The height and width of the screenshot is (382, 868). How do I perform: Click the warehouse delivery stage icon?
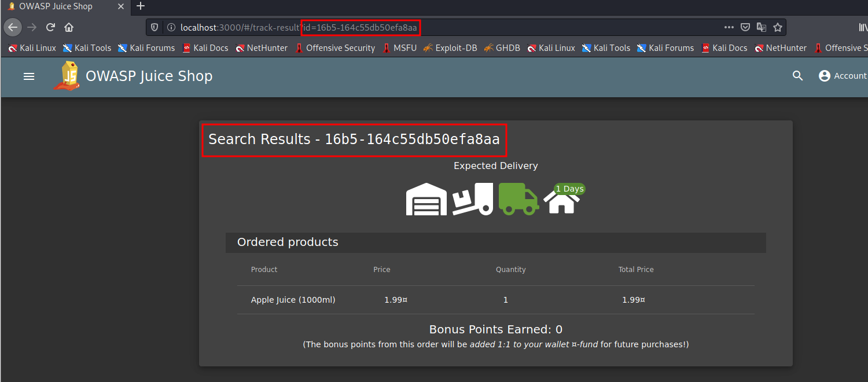pos(426,200)
